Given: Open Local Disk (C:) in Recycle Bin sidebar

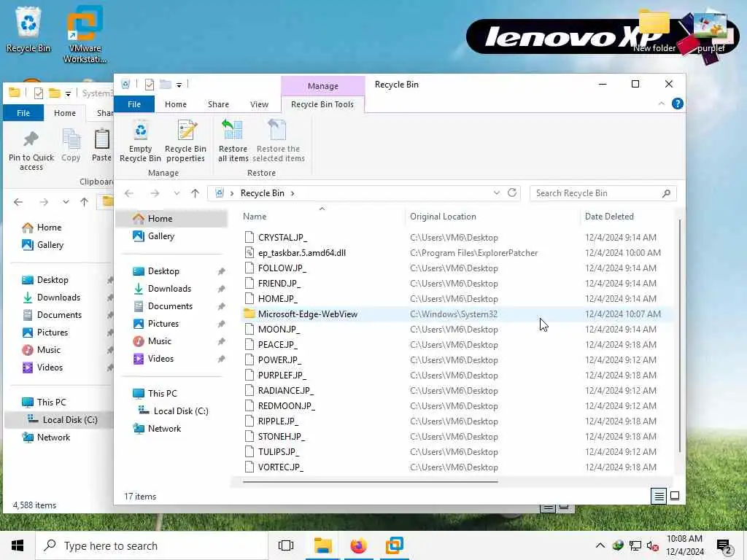Looking at the screenshot, I should 181,411.
